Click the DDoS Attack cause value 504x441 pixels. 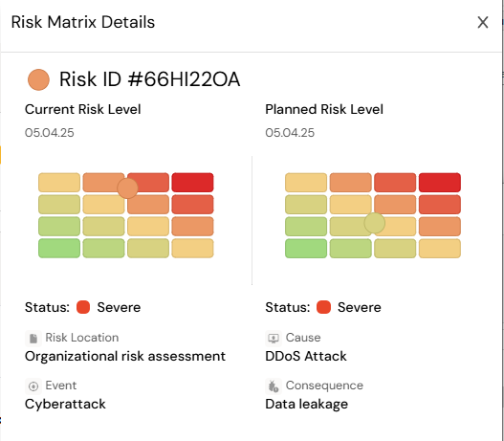click(x=306, y=357)
